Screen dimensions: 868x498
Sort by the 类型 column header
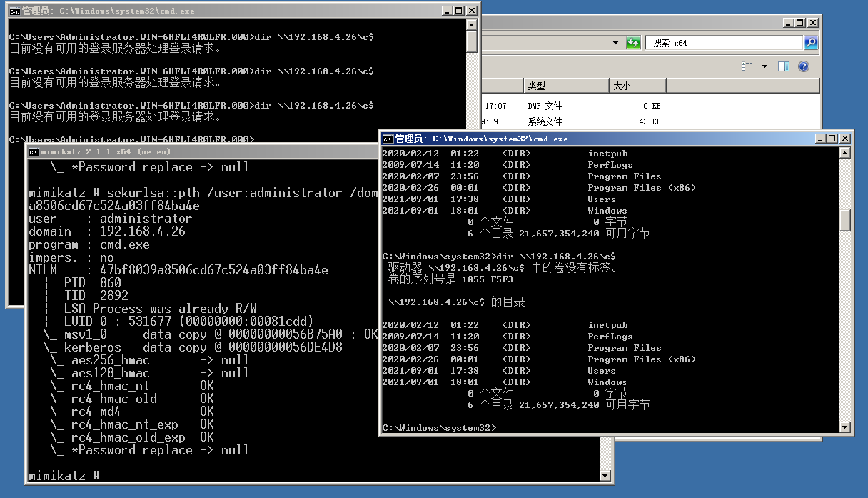click(x=566, y=86)
